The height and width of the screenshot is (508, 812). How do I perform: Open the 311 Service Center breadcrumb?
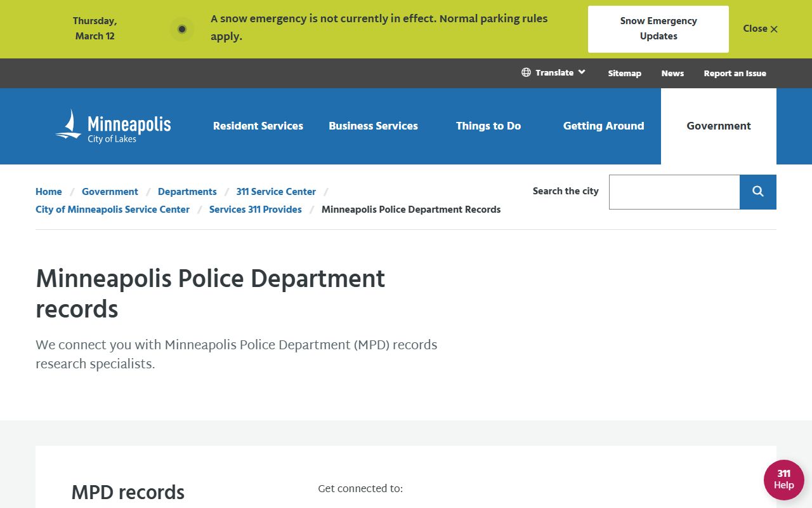pos(276,192)
